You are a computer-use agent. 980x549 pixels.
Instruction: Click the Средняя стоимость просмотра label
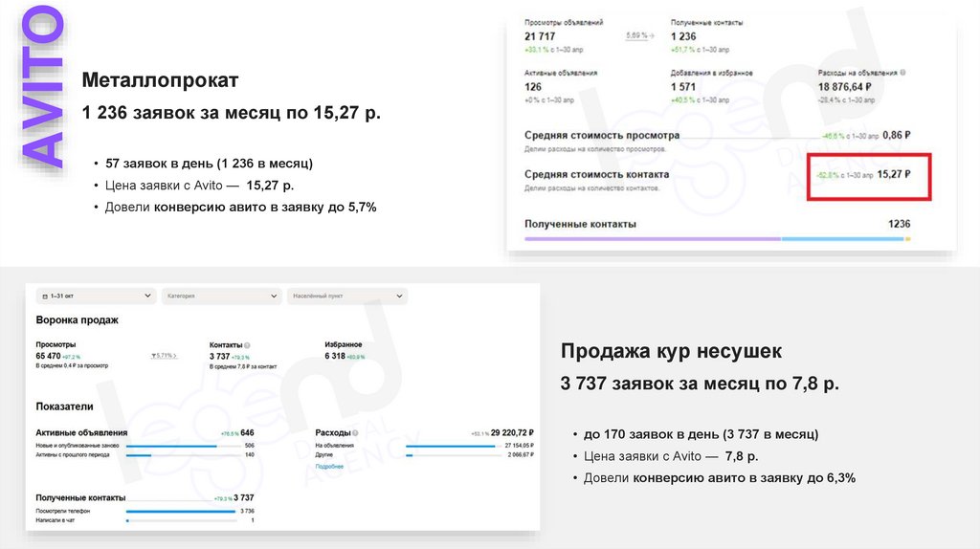point(602,135)
